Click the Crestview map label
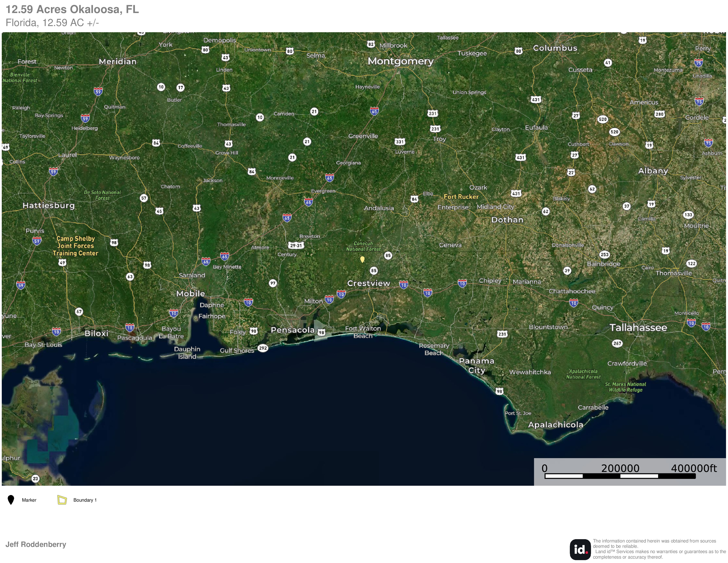This screenshot has width=728, height=563. coord(368,283)
